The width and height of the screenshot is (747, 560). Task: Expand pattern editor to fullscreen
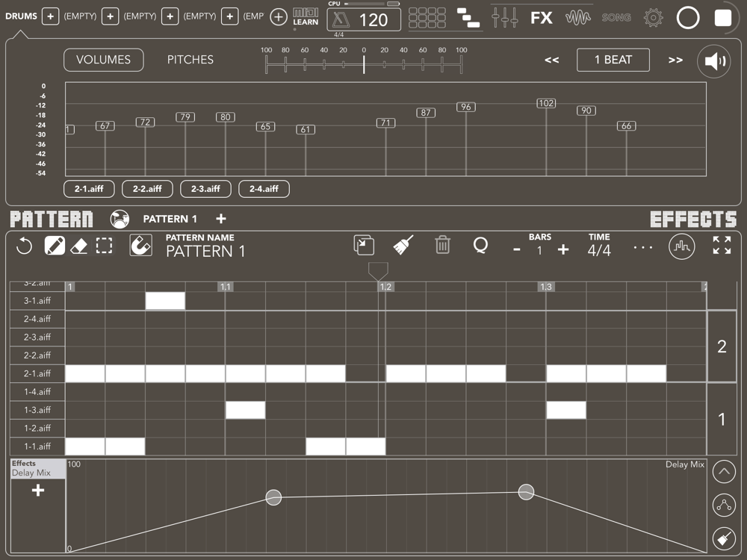[722, 245]
